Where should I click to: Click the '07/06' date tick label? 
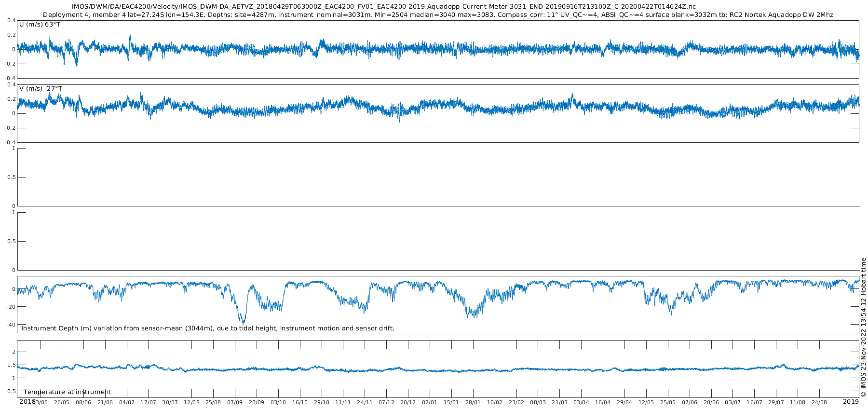coord(690,402)
